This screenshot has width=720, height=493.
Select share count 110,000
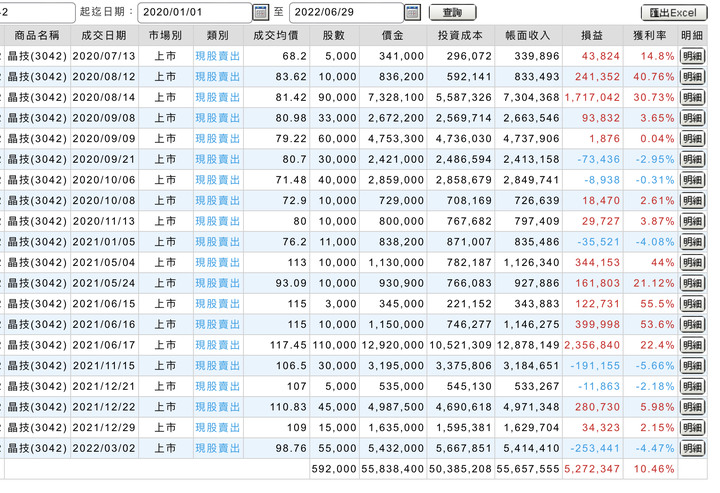tap(334, 345)
